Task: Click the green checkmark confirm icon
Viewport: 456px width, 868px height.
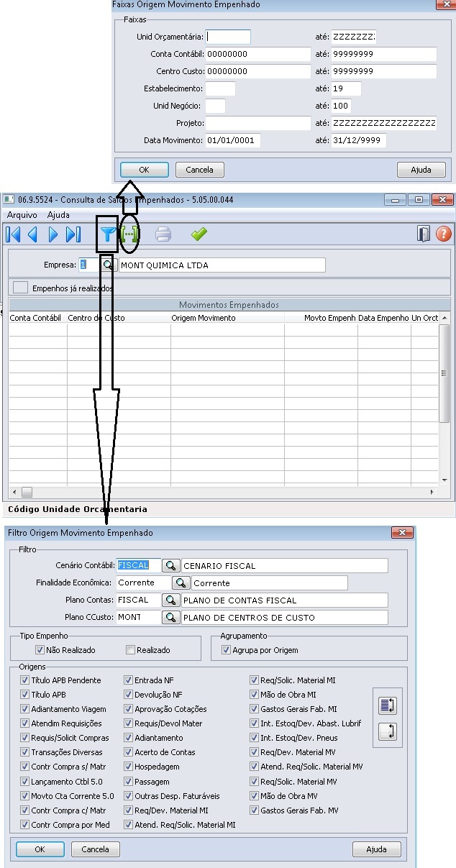Action: [x=199, y=234]
